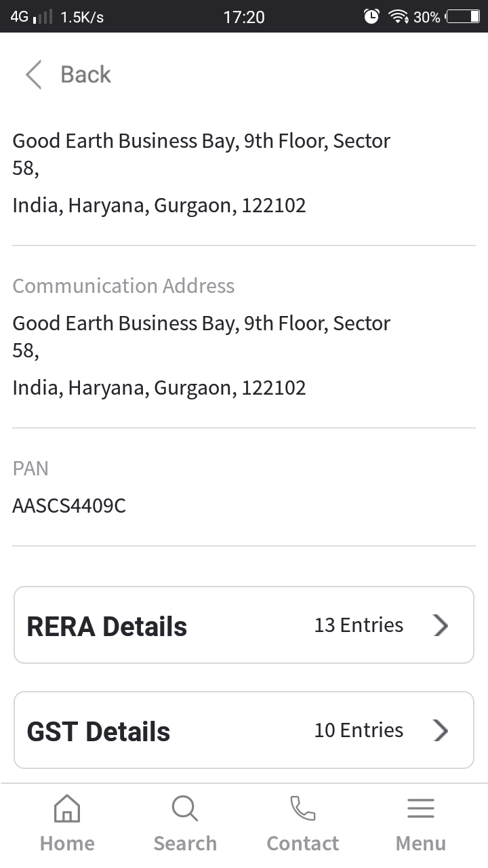This screenshot has height=868, width=488.
Task: Select the Contact tab label
Action: click(x=303, y=844)
